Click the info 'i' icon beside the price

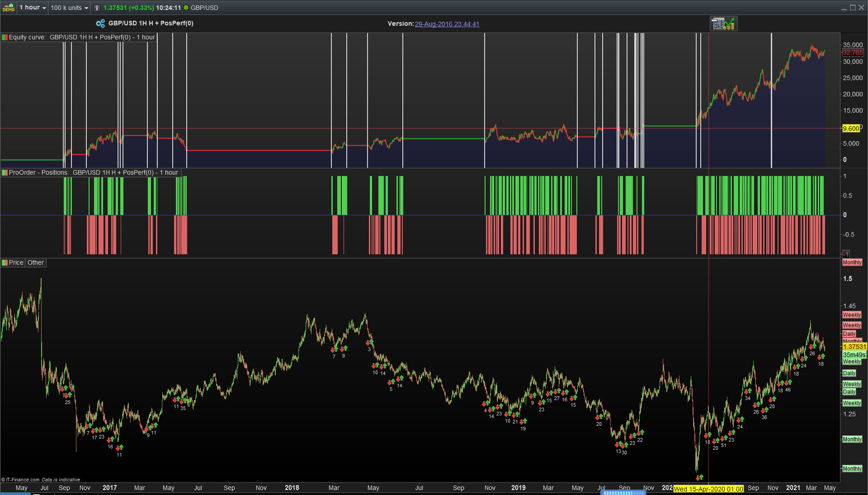point(97,8)
